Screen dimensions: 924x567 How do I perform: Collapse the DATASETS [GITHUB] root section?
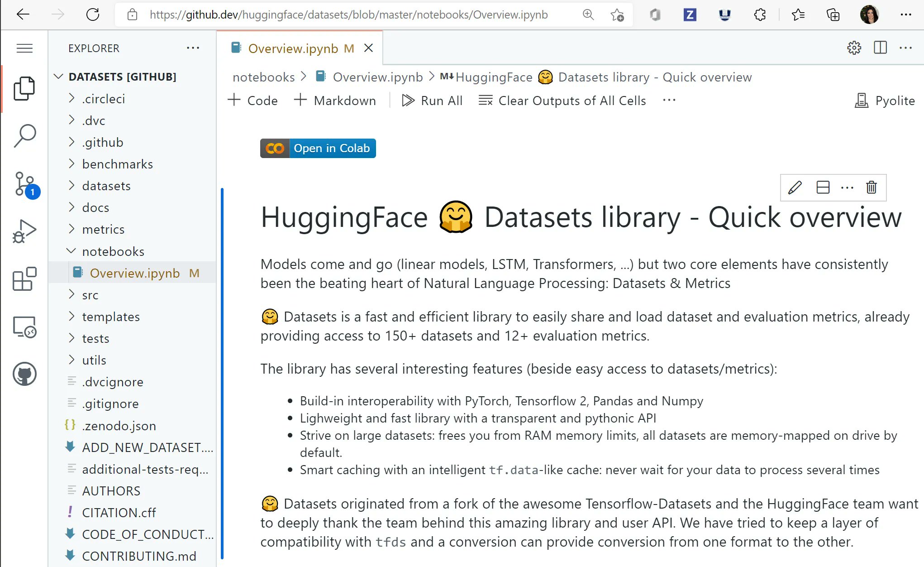122,77
